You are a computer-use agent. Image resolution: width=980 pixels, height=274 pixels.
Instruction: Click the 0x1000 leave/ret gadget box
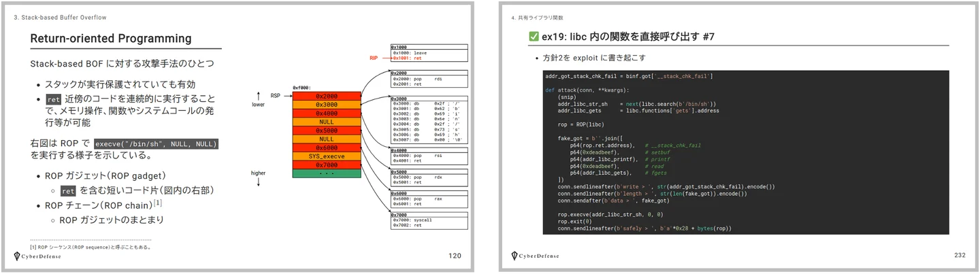pyautogui.click(x=429, y=54)
